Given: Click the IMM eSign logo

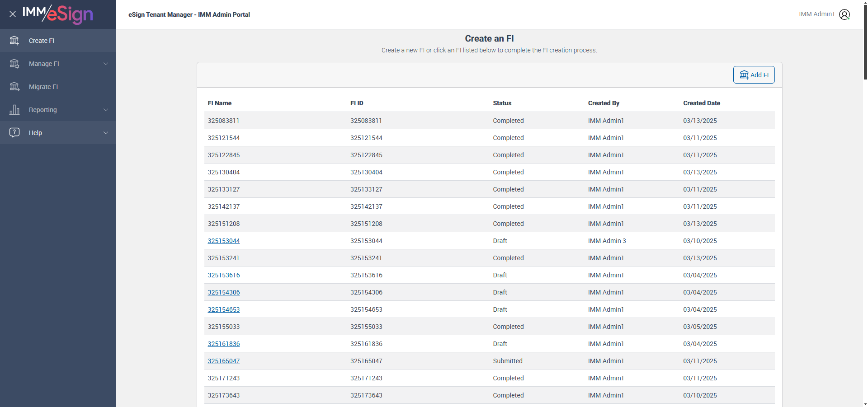Looking at the screenshot, I should (58, 14).
